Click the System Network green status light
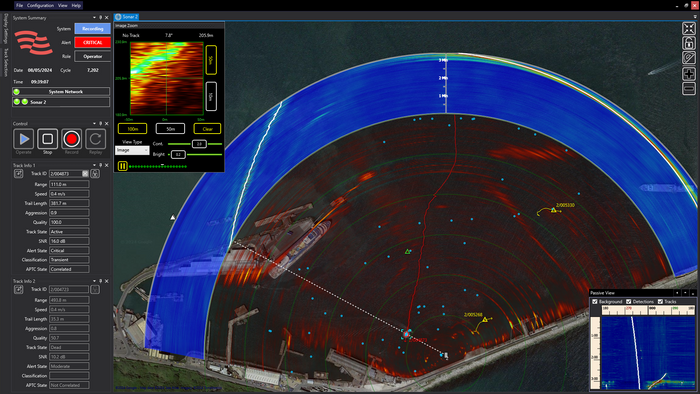700x394 pixels. (17, 91)
